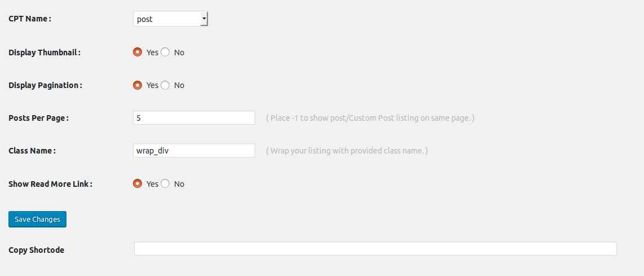Click the hint about placing -1
The height and width of the screenshot is (276, 644).
370,118
